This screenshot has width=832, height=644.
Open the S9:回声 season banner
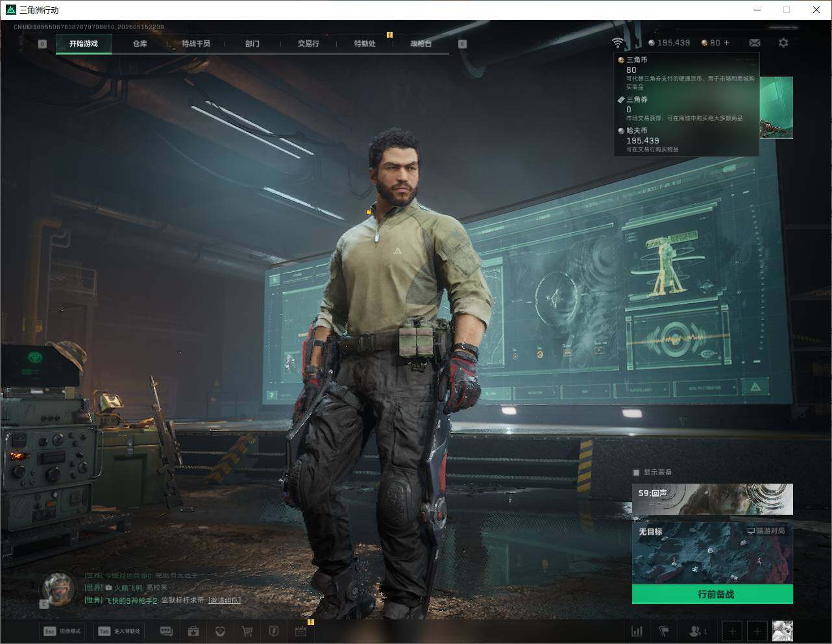pos(713,499)
